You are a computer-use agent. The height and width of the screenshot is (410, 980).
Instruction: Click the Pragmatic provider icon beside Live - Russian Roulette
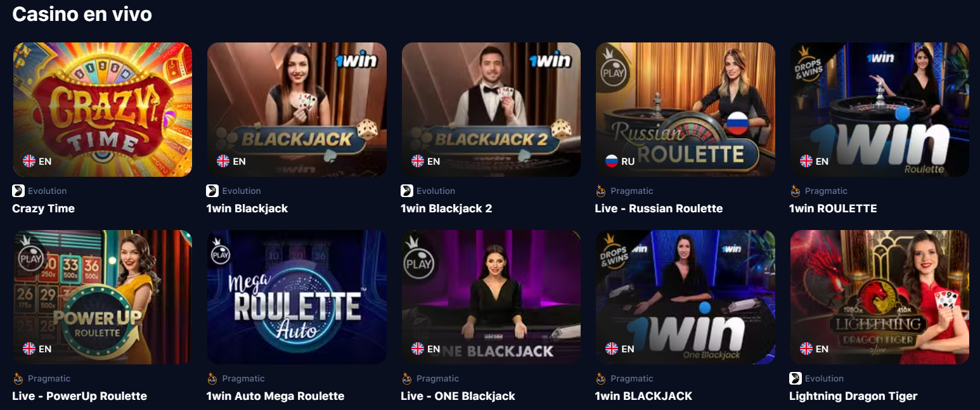coord(601,191)
